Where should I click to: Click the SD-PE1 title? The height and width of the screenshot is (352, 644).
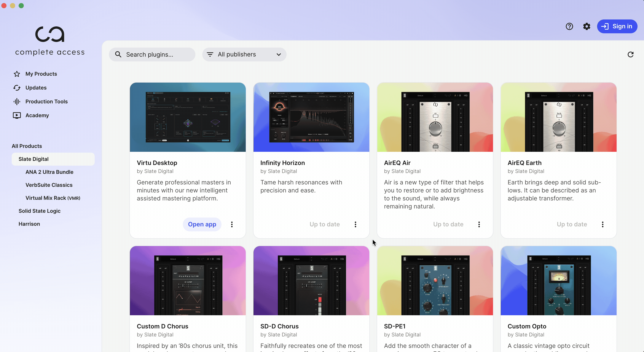tap(395, 326)
